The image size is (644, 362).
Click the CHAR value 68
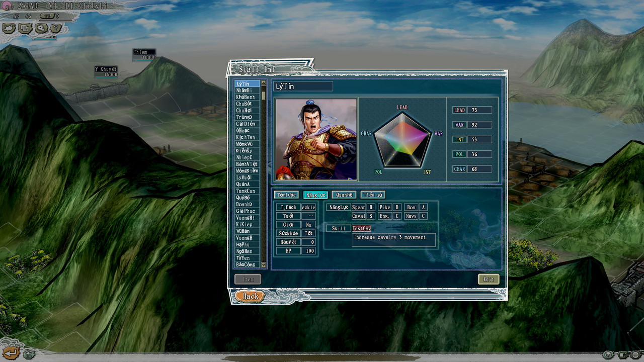pos(479,169)
